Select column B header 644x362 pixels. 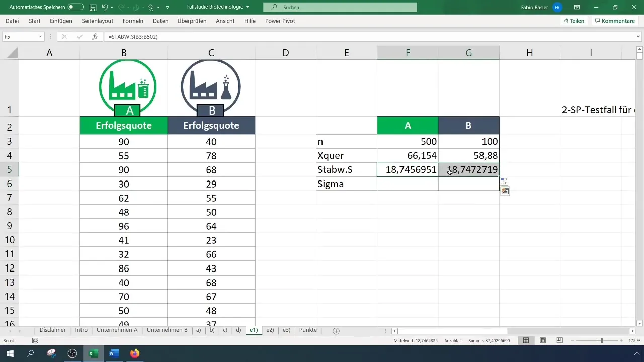point(124,53)
